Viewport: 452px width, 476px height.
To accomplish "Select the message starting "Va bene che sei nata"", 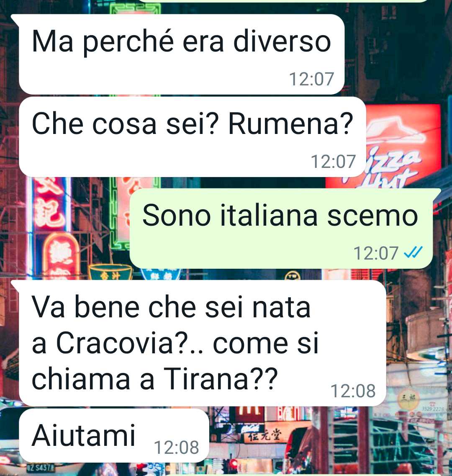I will tap(203, 343).
